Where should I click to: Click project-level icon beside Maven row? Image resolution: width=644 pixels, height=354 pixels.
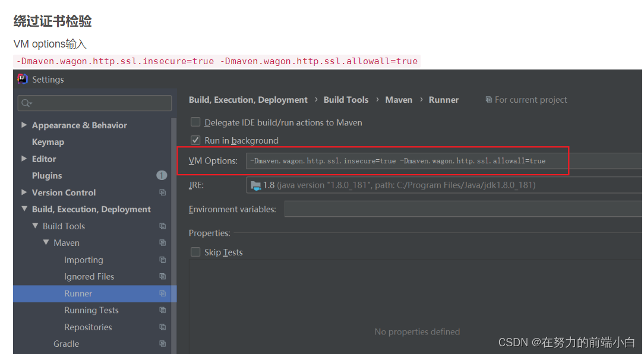[x=163, y=243]
